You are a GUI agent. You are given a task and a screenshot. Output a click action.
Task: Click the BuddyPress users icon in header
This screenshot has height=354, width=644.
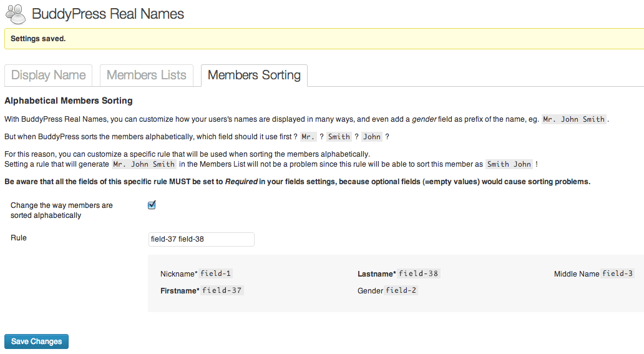(16, 14)
